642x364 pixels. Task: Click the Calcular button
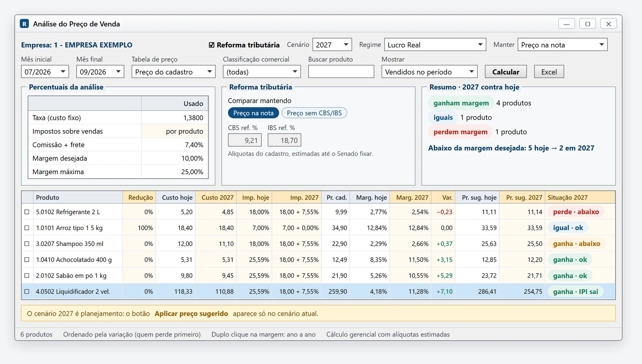(506, 72)
